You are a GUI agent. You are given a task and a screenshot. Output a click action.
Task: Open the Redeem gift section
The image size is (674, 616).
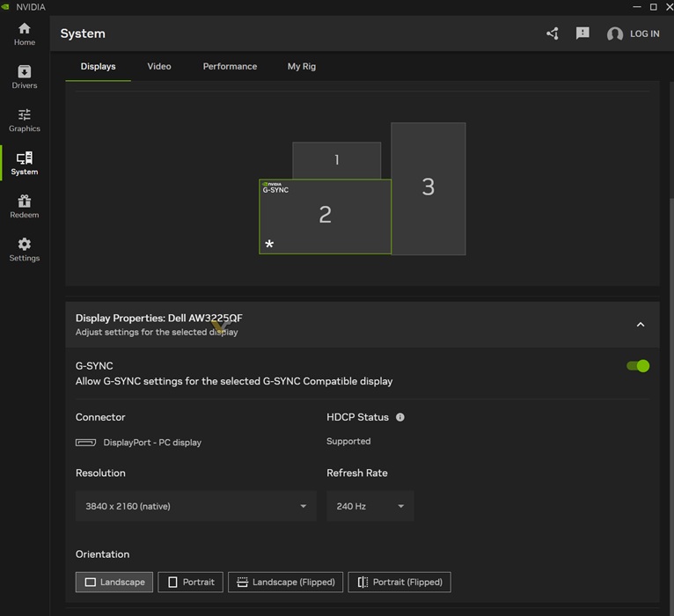pyautogui.click(x=25, y=206)
